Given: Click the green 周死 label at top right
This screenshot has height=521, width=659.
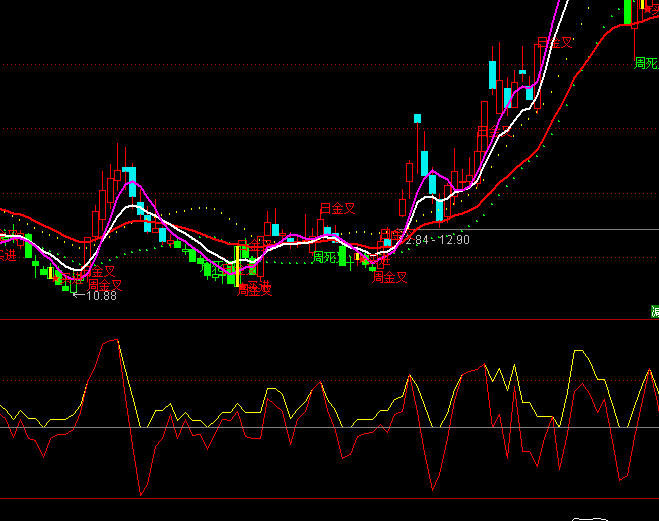Looking at the screenshot, I should coord(646,63).
